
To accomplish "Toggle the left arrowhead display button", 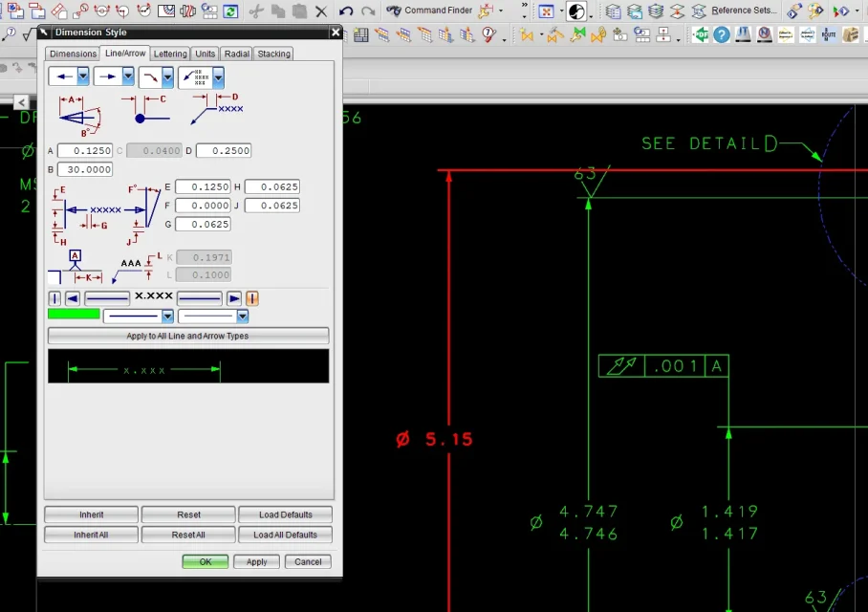I will [72, 298].
